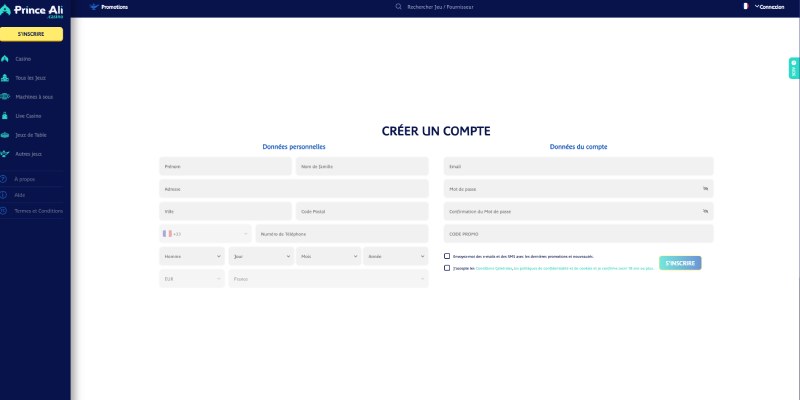
Task: Click the À propos question mark icon
Action: (3, 179)
